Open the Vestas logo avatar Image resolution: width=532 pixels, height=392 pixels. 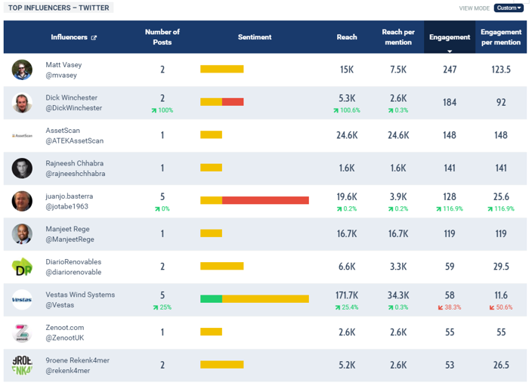22,300
